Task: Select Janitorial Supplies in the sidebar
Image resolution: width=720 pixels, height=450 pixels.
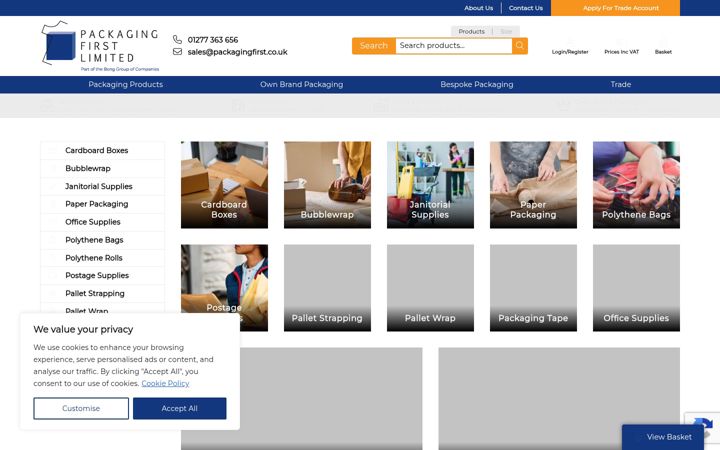Action: pos(102,186)
